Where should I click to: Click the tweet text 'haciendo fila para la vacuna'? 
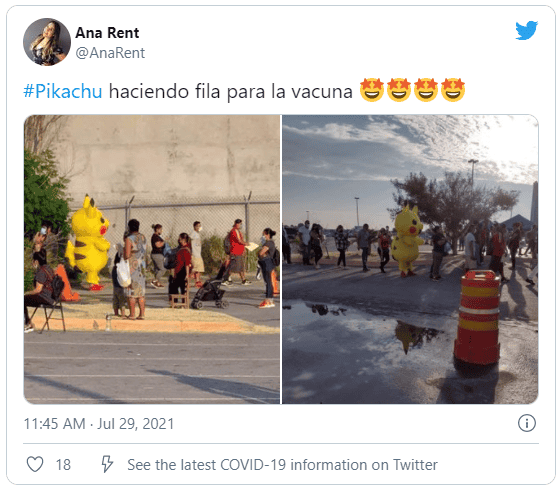[230, 91]
